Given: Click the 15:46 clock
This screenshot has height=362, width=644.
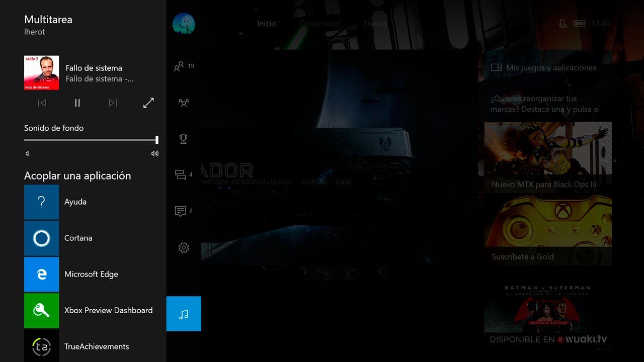Looking at the screenshot, I should click(x=601, y=24).
